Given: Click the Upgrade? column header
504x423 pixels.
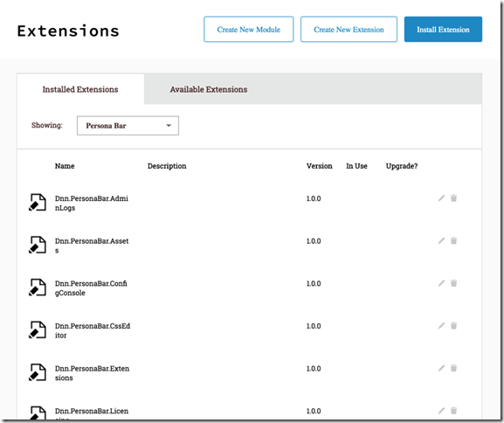Looking at the screenshot, I should 402,166.
